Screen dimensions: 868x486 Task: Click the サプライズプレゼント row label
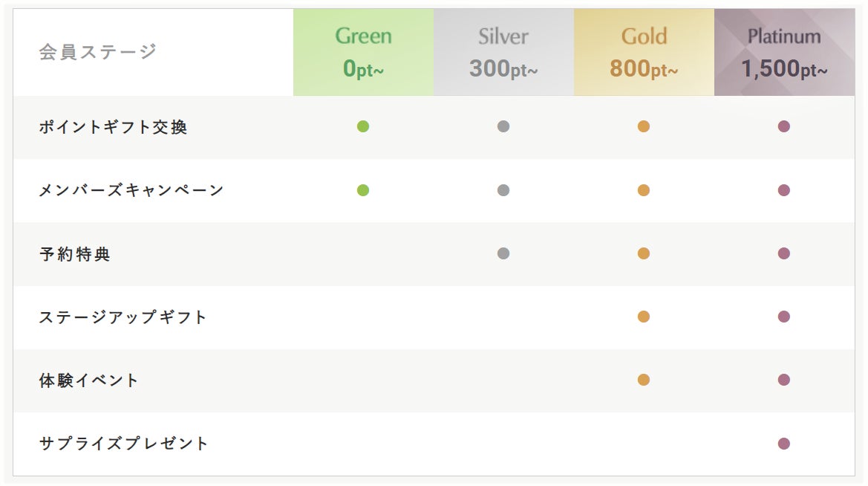click(x=124, y=444)
